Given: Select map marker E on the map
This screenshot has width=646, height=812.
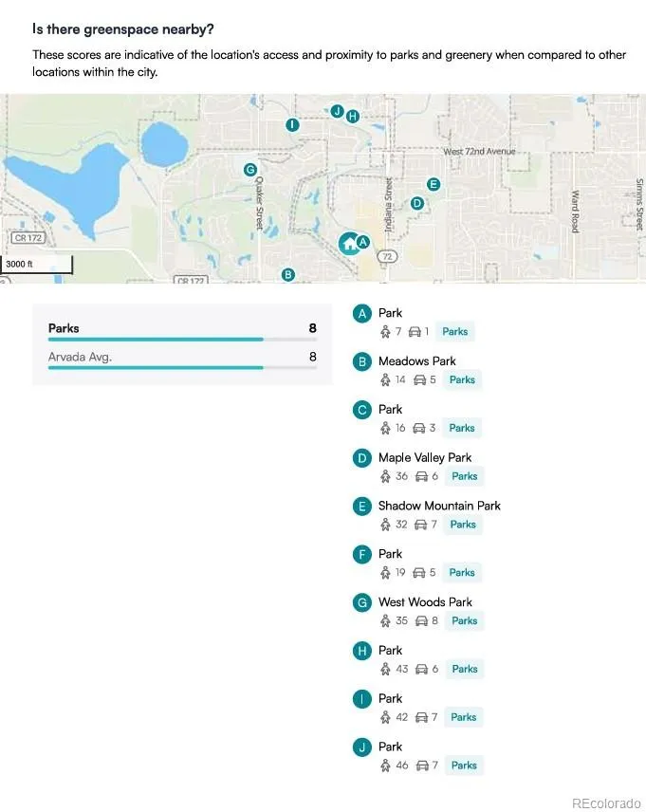Looking at the screenshot, I should (x=434, y=184).
